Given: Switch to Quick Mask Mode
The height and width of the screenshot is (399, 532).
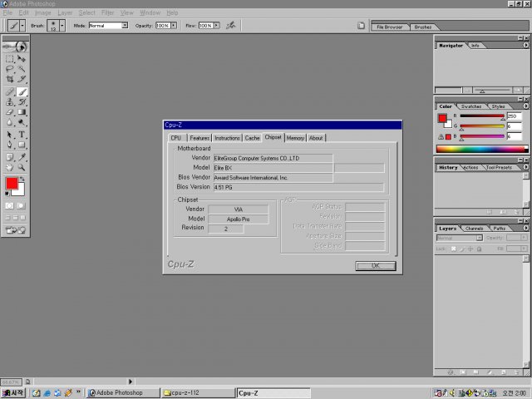Looking at the screenshot, I should [x=21, y=205].
